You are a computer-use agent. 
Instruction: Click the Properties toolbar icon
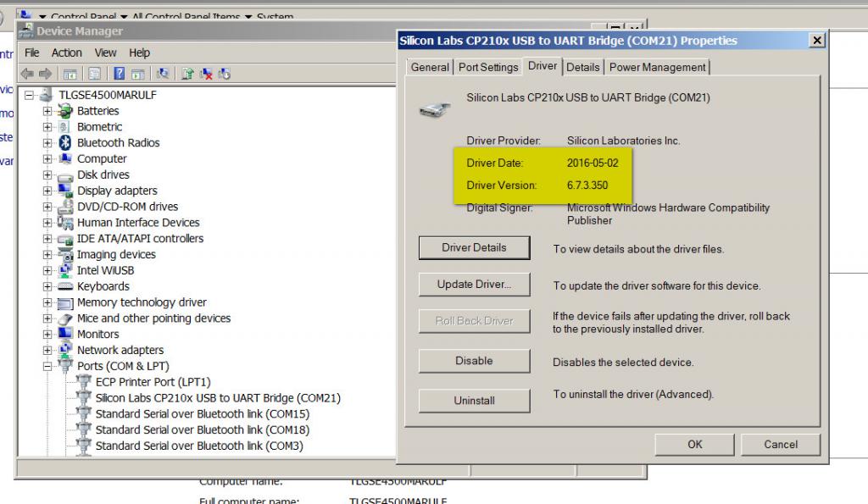95,74
